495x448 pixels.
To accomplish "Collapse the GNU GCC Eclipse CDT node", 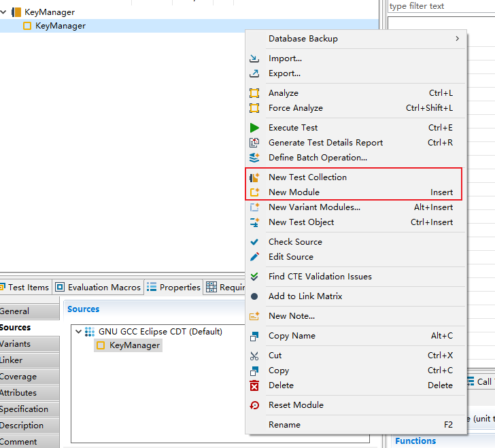I will click(x=79, y=332).
